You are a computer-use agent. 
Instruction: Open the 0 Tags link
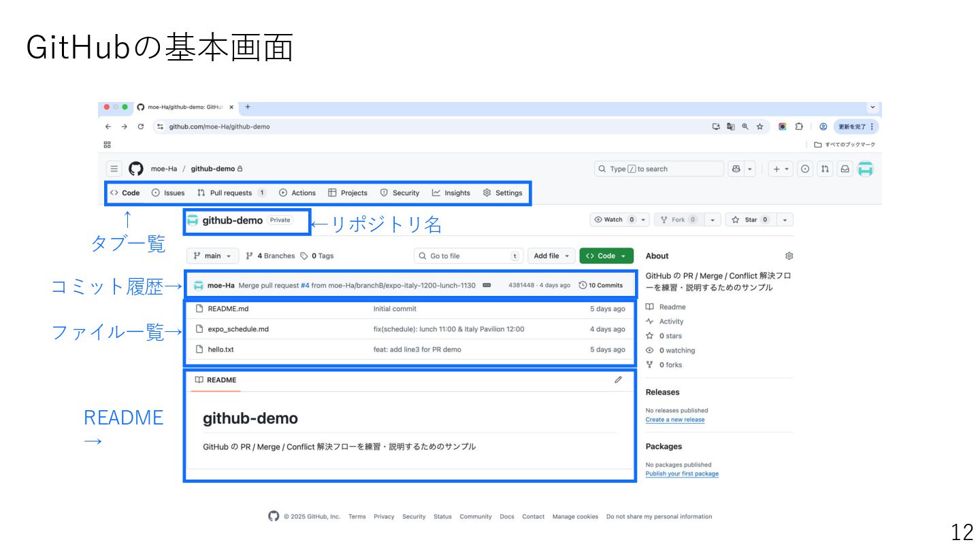(316, 256)
